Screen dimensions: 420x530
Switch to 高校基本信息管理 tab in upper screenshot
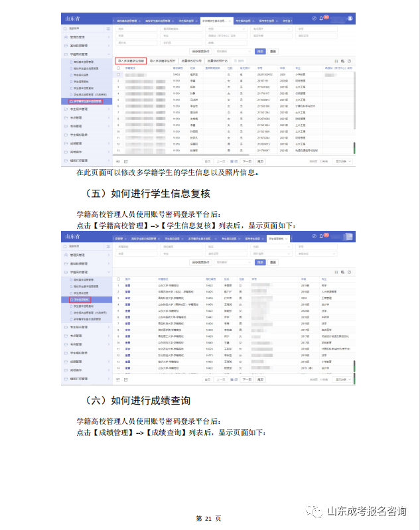point(129,21)
